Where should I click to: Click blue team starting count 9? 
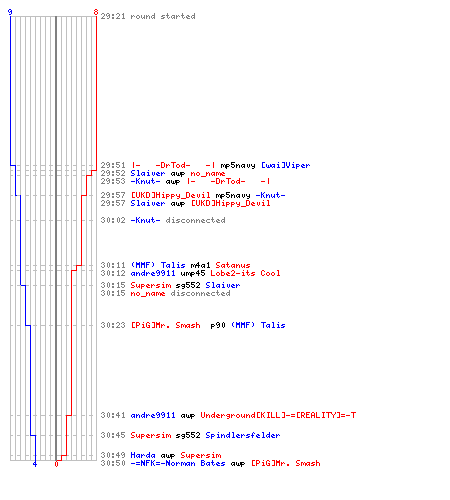pos(10,12)
